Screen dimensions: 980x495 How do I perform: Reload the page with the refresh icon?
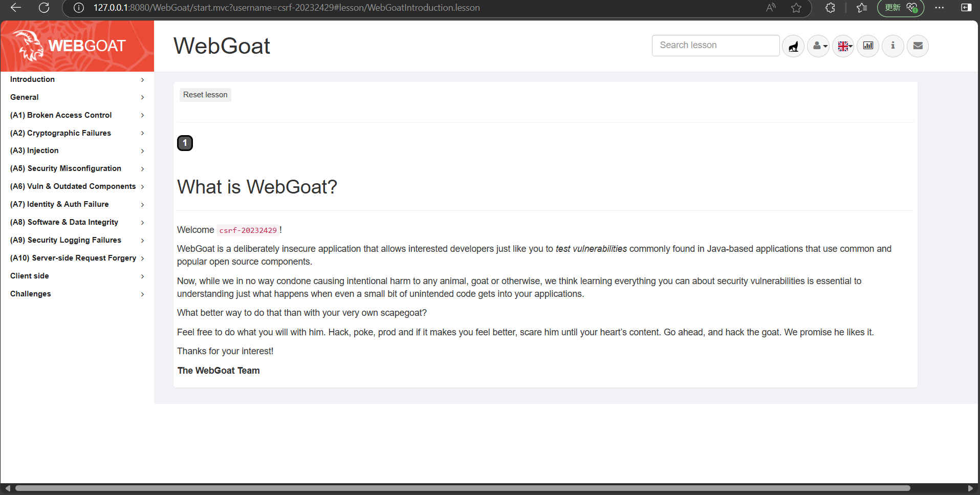[44, 8]
